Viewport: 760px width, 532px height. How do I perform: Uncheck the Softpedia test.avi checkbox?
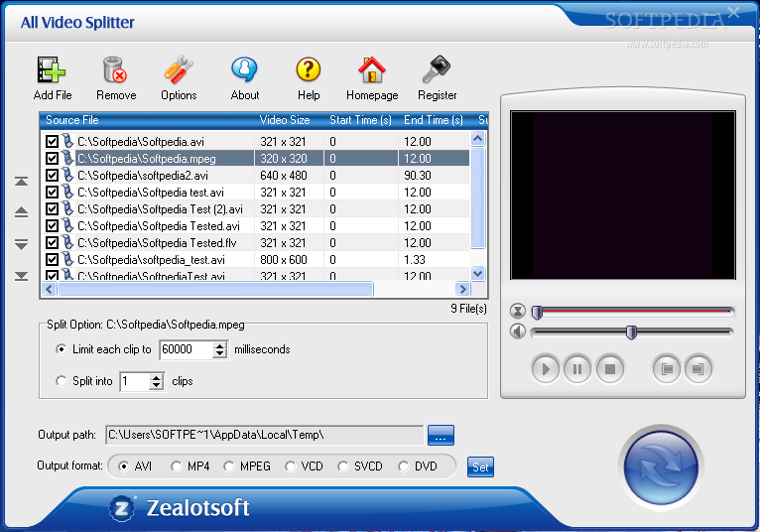click(x=52, y=192)
